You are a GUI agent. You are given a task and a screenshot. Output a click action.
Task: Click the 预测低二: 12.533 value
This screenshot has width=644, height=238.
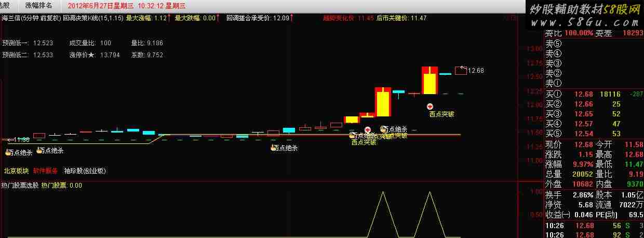point(28,55)
